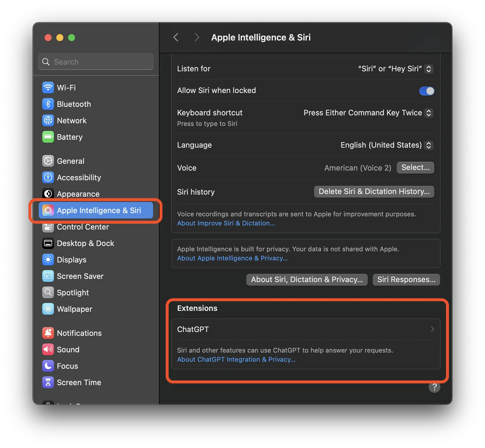Select Control Center in the sidebar
This screenshot has height=448, width=485.
click(x=96, y=227)
